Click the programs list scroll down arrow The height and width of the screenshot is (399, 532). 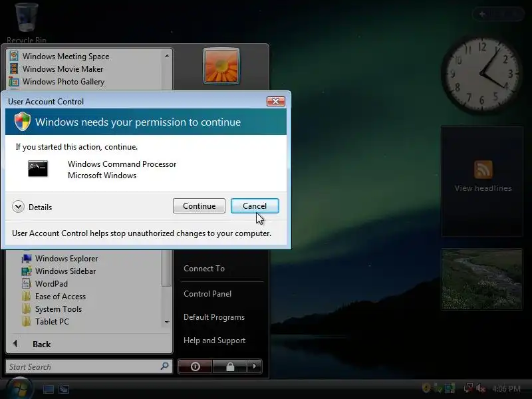[x=167, y=322]
